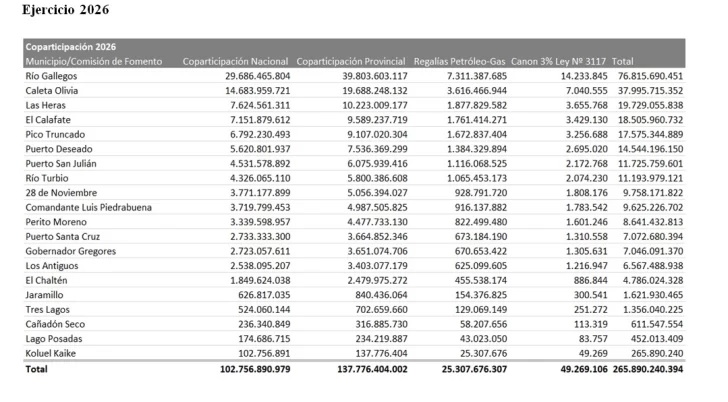This screenshot has height=402, width=728.
Task: Select the 'Municipio/Comisión de Fomento' header
Action: (96, 61)
